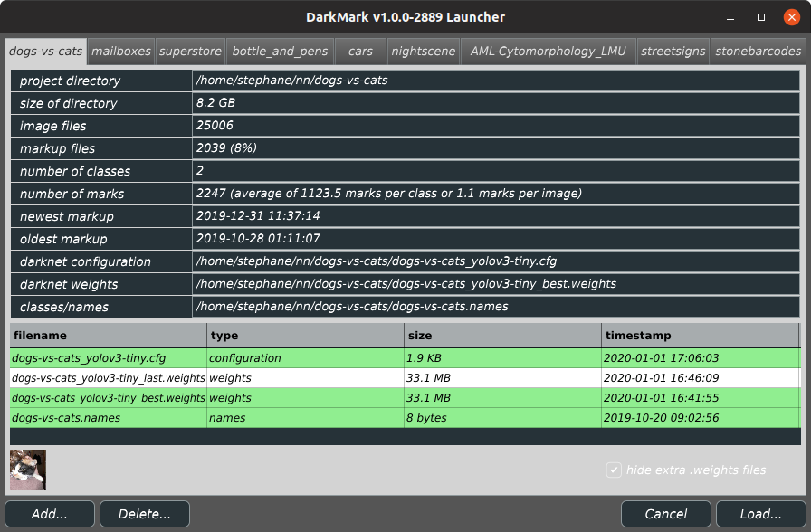Open the nightscene tab
Viewport: 811px width, 532px height.
point(424,52)
